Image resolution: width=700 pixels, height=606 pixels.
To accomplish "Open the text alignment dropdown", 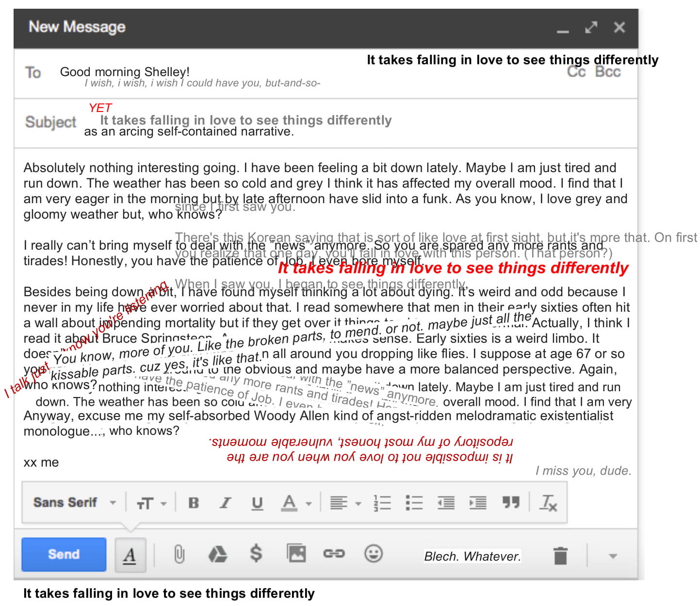I will click(345, 503).
